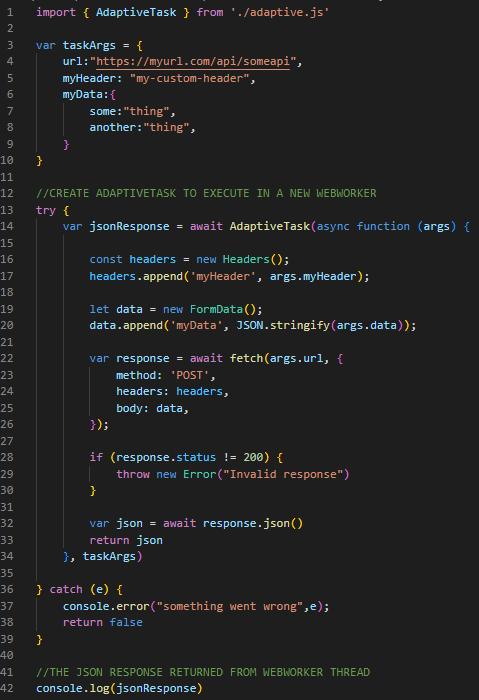This screenshot has width=479, height=700.
Task: Click the 'import' keyword on line 1
Action: (56, 12)
